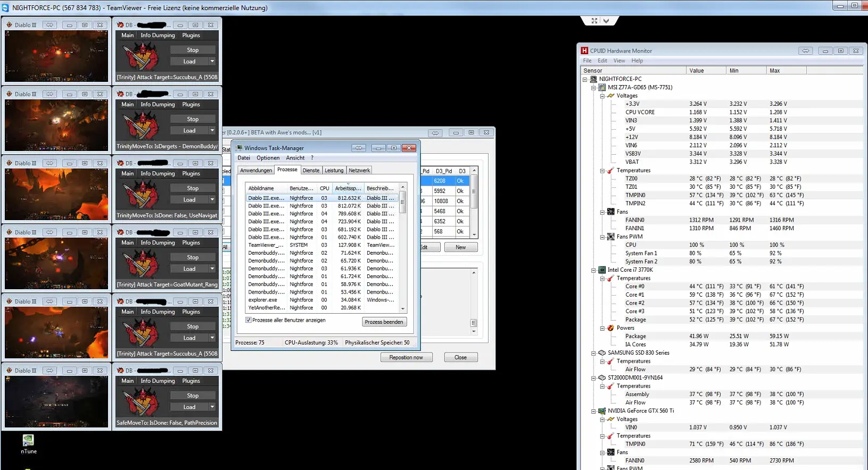Click the Fans icon above the FANIN1 row
This screenshot has width=868, height=470.
611,212
